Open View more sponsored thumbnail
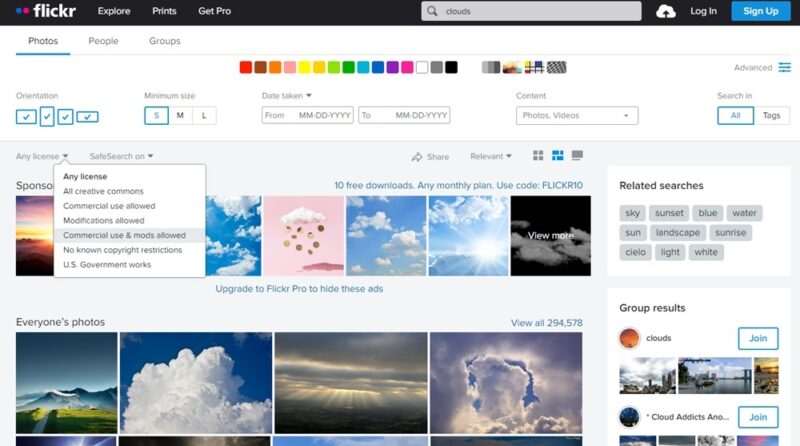Image resolution: width=800 pixels, height=446 pixels. pyautogui.click(x=551, y=236)
